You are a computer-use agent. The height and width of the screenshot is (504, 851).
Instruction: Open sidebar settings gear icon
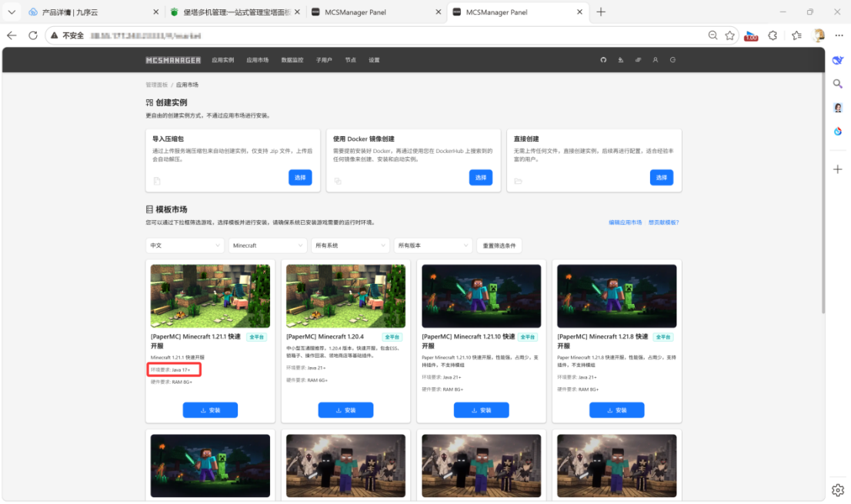[x=837, y=490]
